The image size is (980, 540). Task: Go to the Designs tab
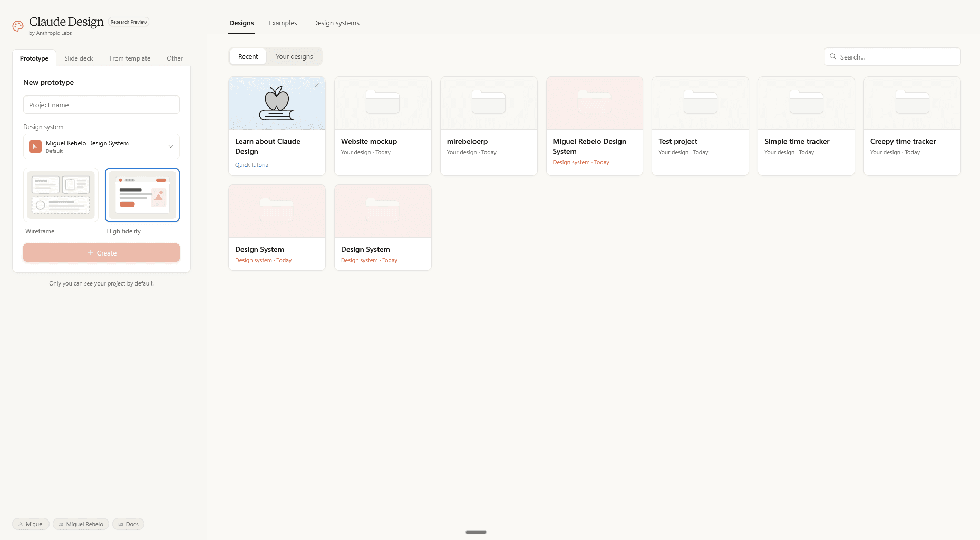coord(241,23)
